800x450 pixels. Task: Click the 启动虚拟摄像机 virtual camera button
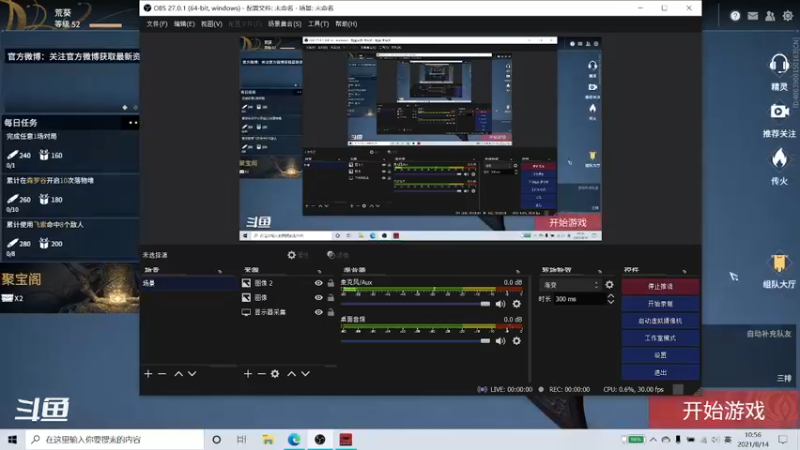[x=660, y=321]
